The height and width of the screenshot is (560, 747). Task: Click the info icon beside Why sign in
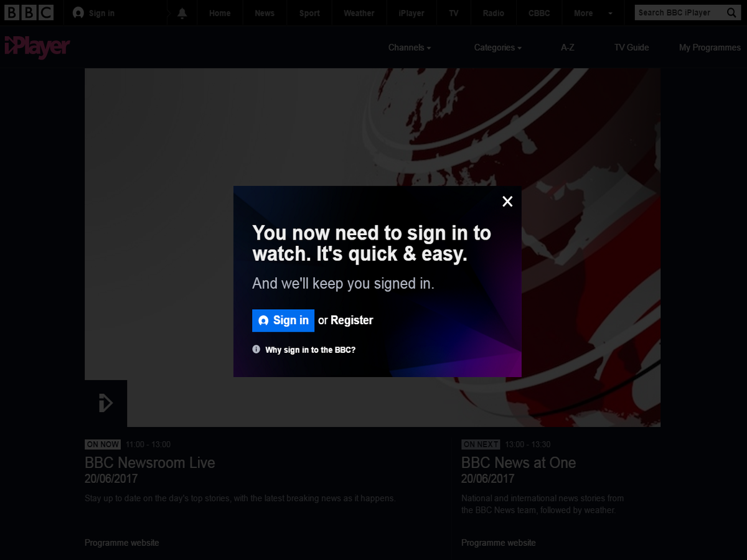click(256, 349)
